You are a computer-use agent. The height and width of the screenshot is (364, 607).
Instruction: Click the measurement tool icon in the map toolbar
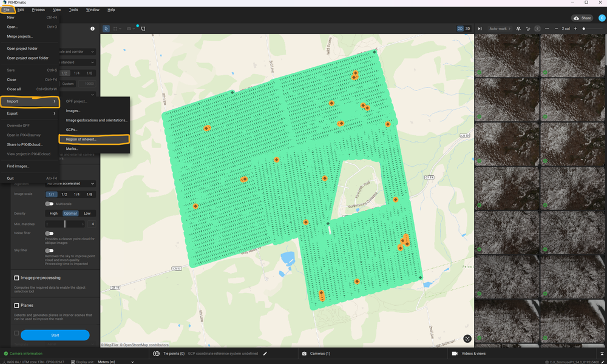coord(129,29)
